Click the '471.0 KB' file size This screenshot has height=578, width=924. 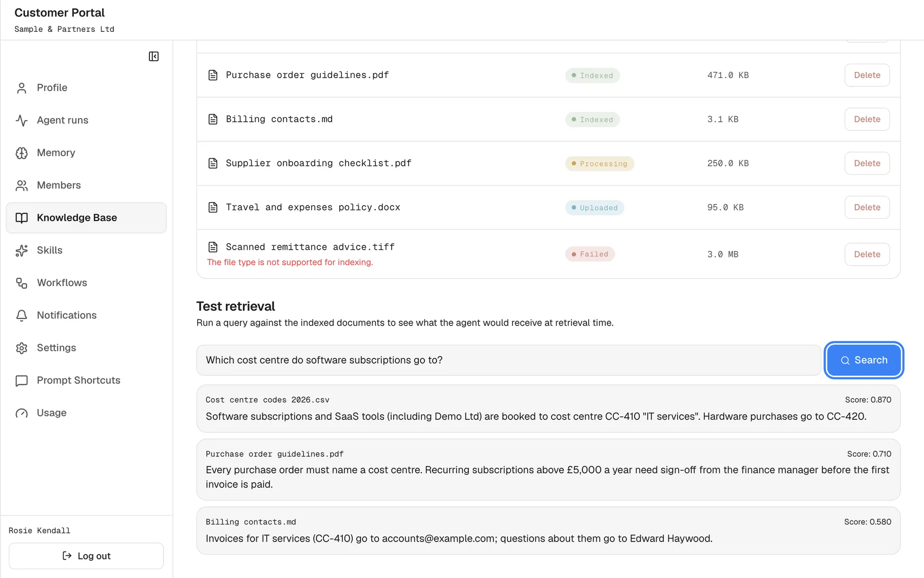point(728,76)
